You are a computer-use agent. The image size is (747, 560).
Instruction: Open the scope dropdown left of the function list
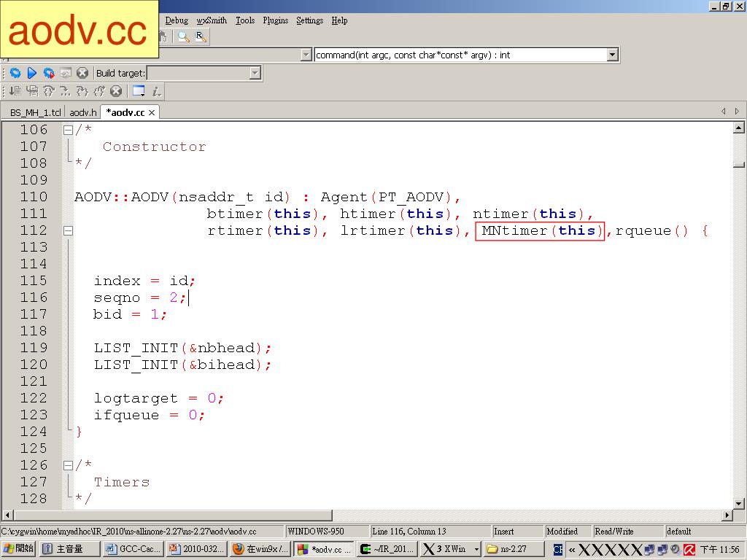click(306, 55)
